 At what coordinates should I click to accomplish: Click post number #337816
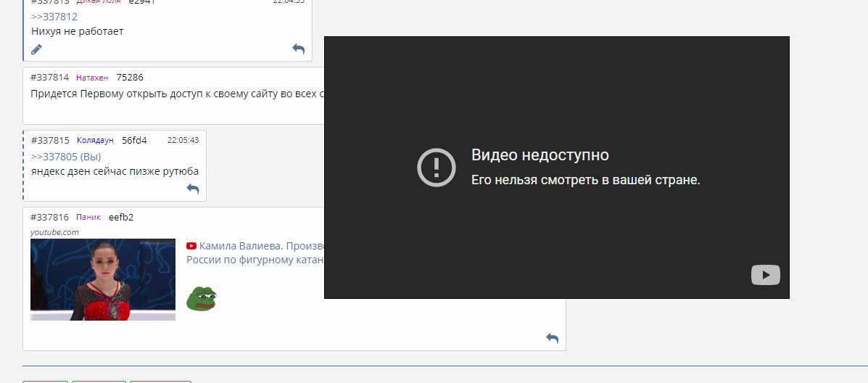tap(50, 217)
